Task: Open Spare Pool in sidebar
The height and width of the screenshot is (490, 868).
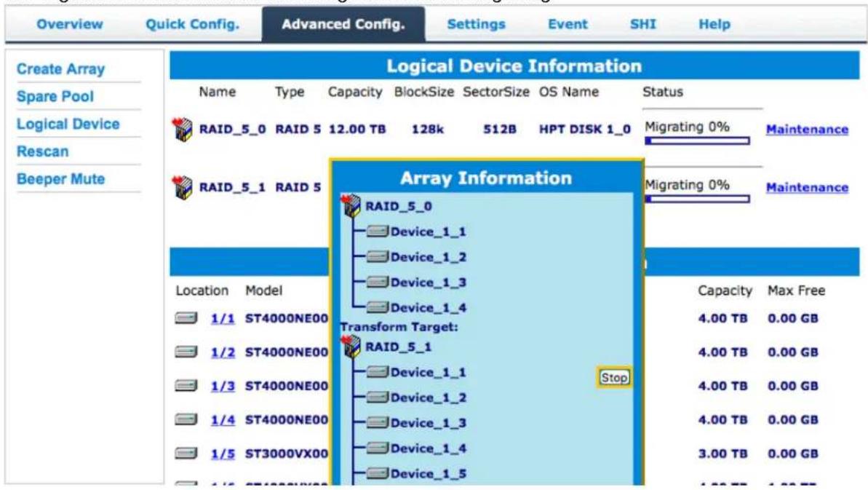Action: pyautogui.click(x=55, y=96)
